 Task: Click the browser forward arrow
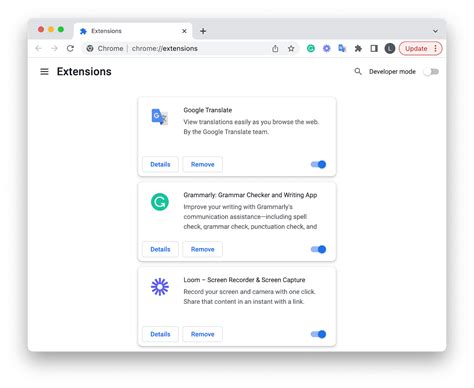point(54,48)
